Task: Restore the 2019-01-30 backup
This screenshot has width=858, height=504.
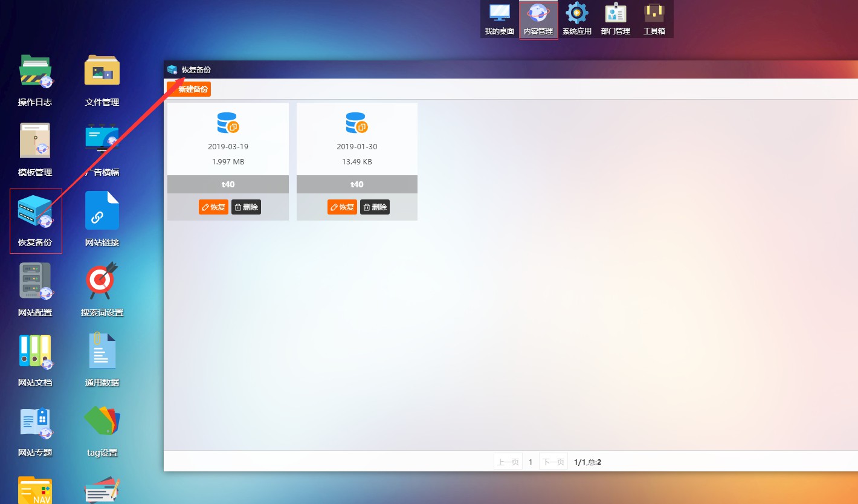Action: 342,207
